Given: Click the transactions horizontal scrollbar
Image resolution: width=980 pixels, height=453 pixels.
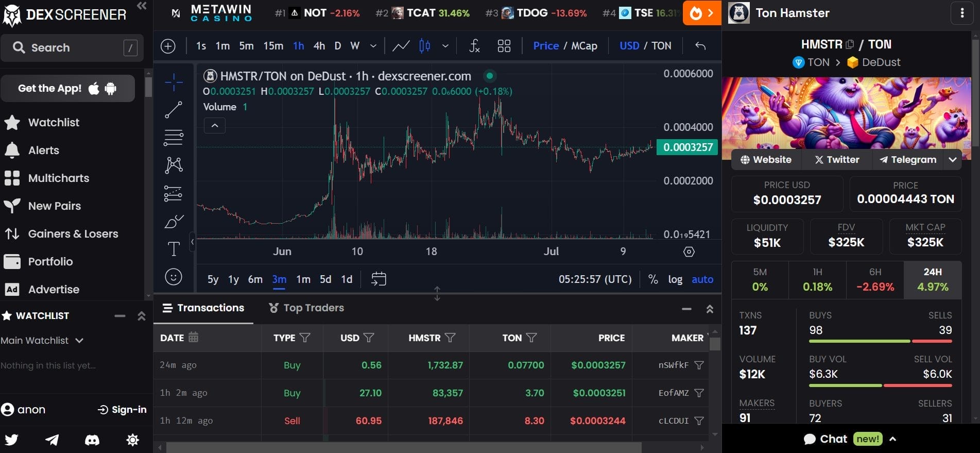Looking at the screenshot, I should click(403, 447).
